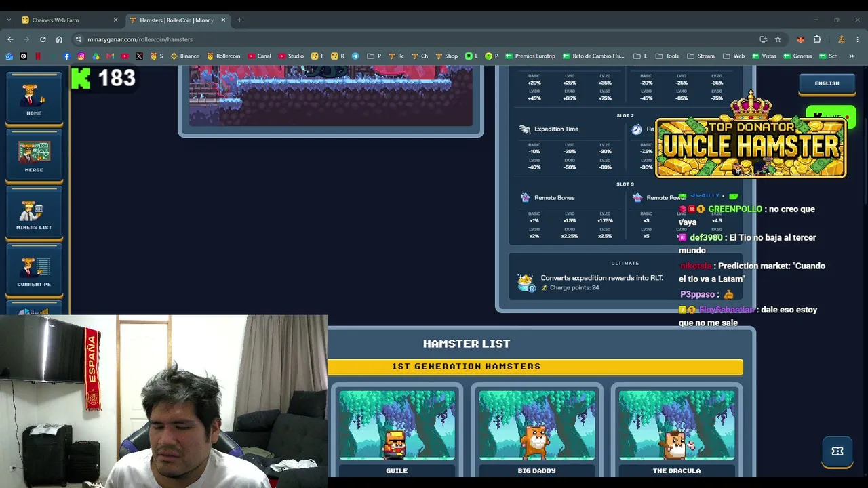
Task: Open the Instagram bookmark
Action: click(x=81, y=56)
